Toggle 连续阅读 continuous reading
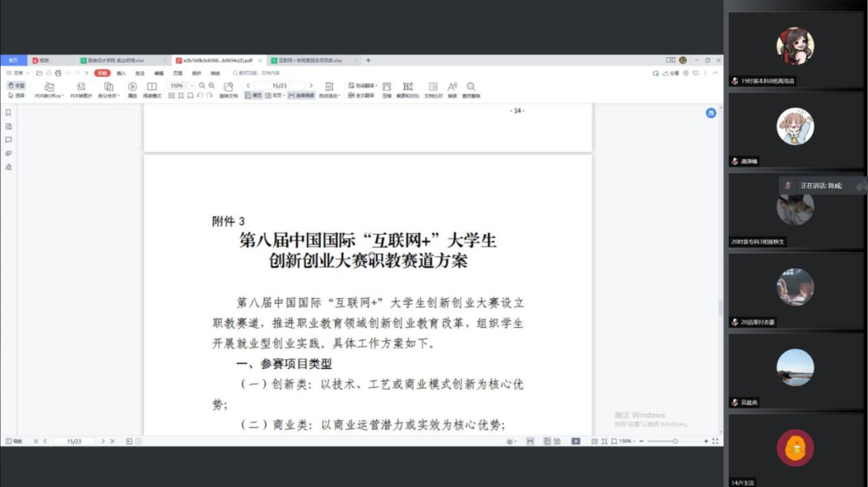Viewport: 868px width, 487px height. coord(301,96)
